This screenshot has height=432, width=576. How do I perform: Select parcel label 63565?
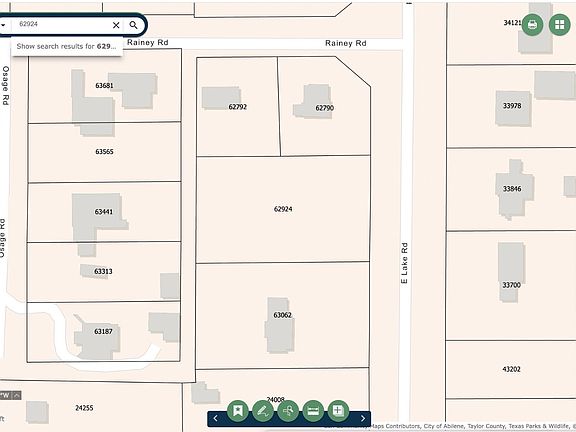[x=104, y=152]
